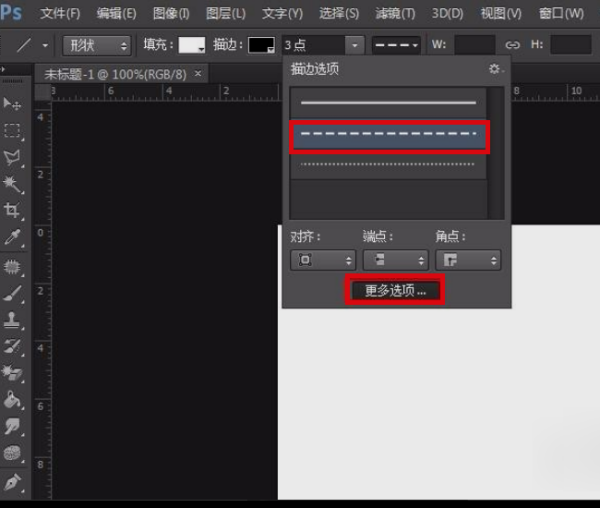Select the Crop tool
Viewport: 600px width, 508px height.
12,210
